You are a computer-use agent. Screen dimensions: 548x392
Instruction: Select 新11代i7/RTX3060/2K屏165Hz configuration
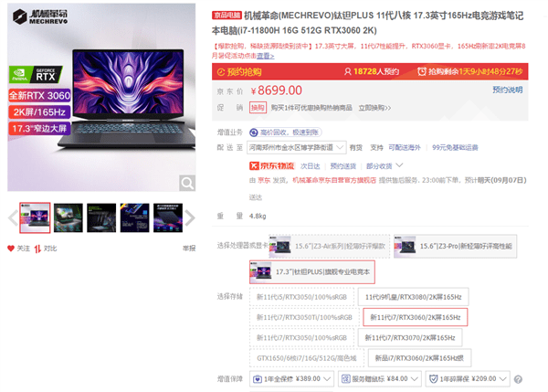[416, 317]
